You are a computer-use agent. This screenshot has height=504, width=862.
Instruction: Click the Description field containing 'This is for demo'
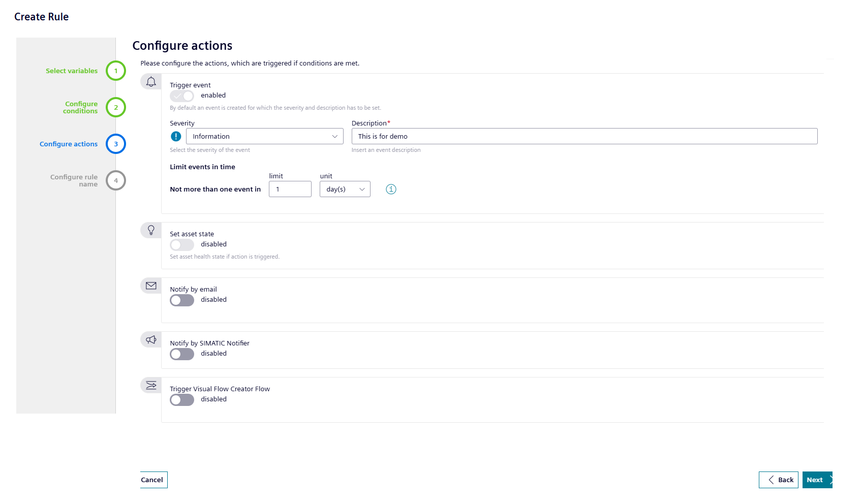point(584,136)
